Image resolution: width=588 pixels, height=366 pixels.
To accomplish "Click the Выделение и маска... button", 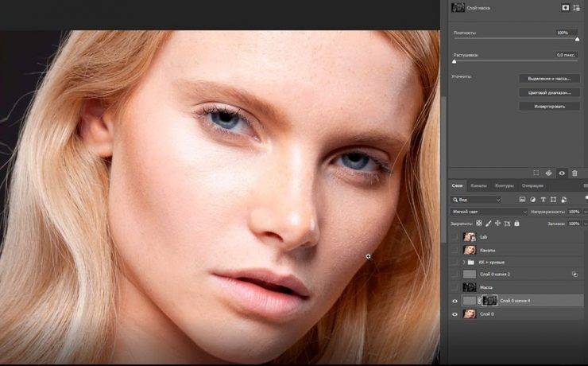I will pyautogui.click(x=549, y=79).
